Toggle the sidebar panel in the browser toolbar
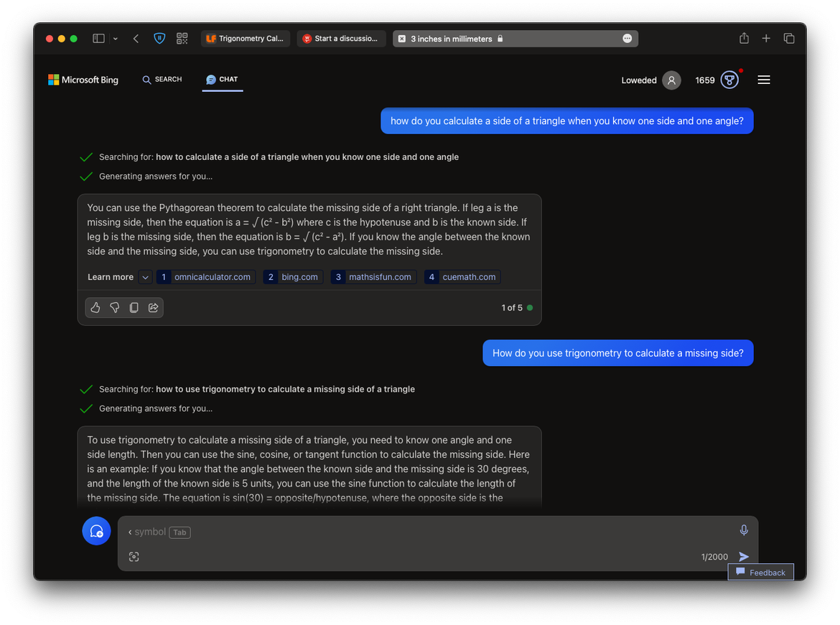This screenshot has width=840, height=625. pyautogui.click(x=98, y=38)
